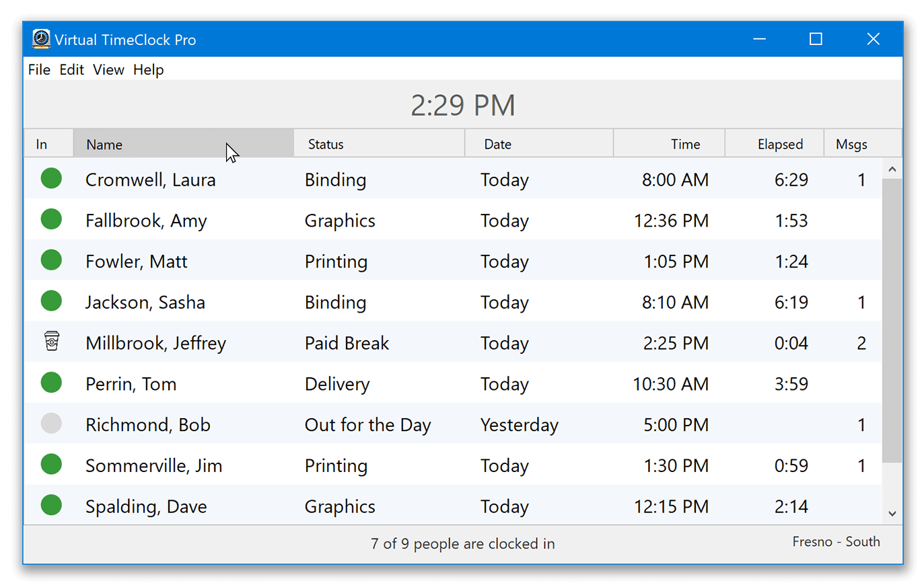Click Dave Spalding's green status dot
The image size is (924, 585).
coord(51,505)
